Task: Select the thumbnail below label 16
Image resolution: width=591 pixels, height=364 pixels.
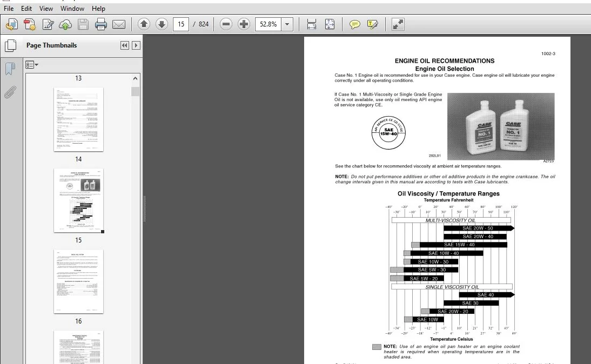Action: click(x=78, y=347)
